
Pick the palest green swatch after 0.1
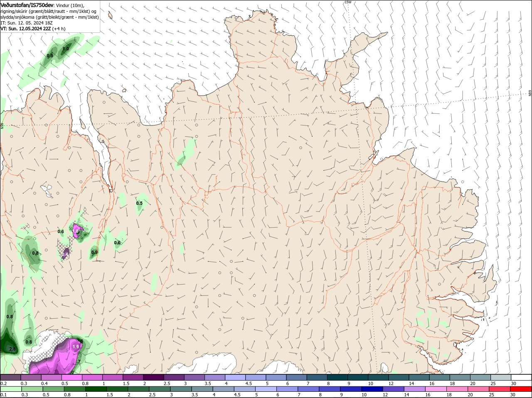[10, 389]
